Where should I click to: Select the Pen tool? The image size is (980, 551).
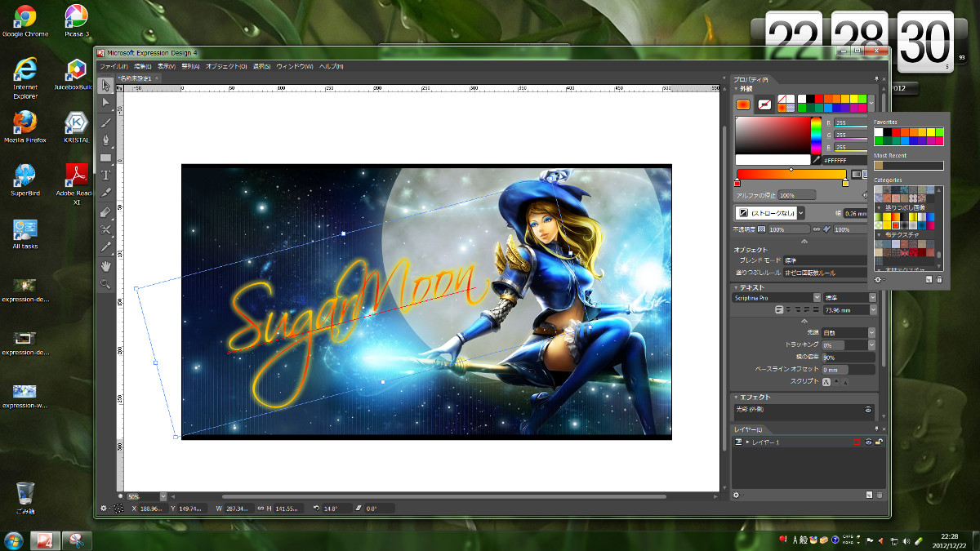105,140
